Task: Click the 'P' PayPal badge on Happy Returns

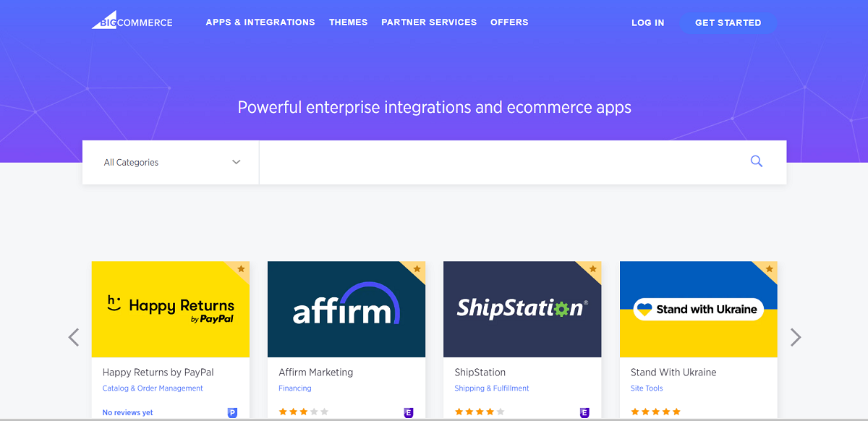Action: click(231, 412)
